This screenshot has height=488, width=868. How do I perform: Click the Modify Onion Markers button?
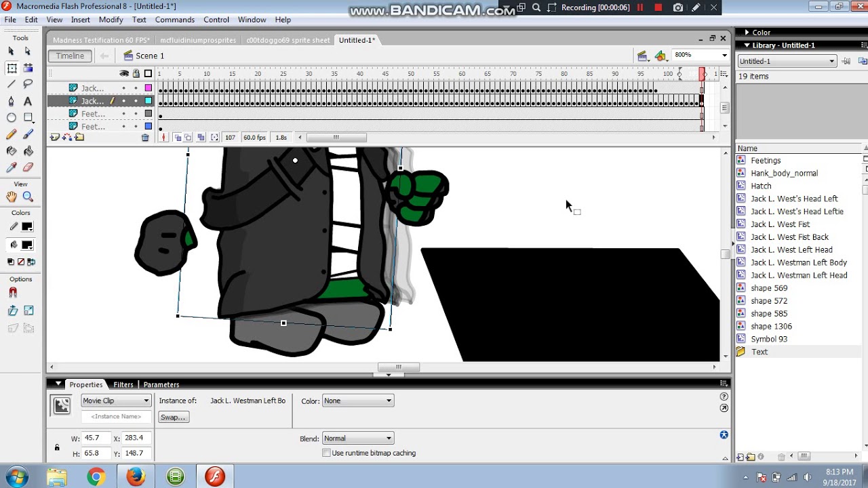click(x=214, y=138)
